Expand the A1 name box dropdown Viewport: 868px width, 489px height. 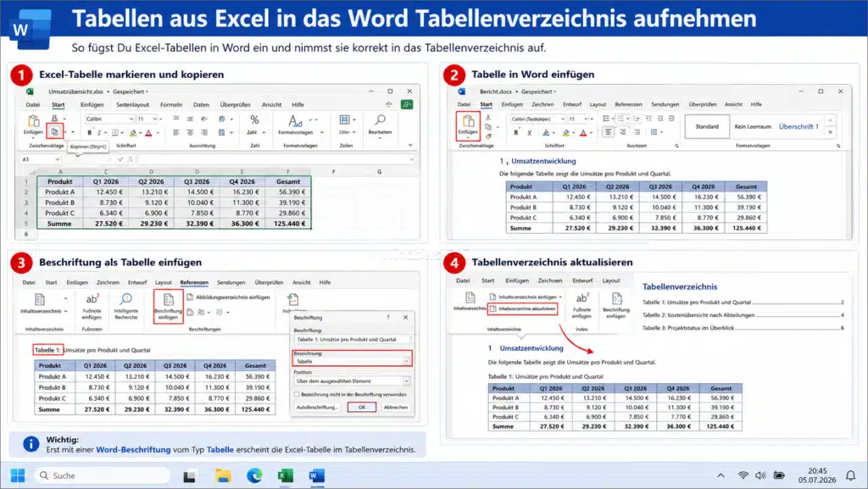(57, 159)
